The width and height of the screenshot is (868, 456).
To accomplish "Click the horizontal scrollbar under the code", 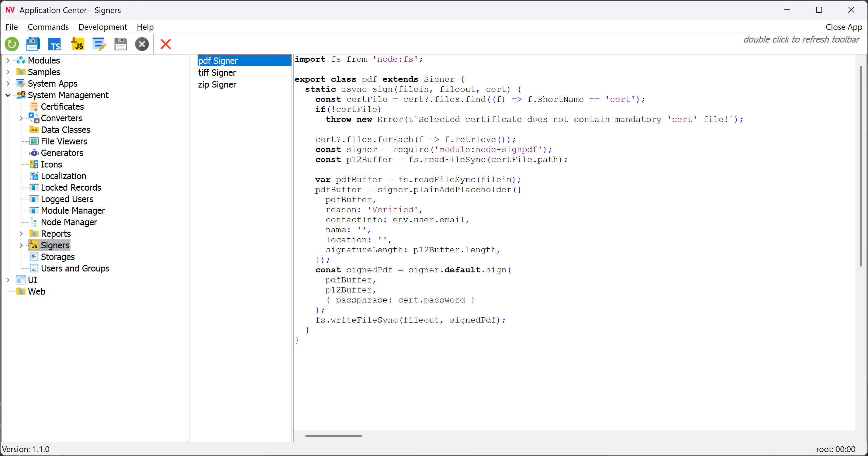I will (333, 436).
